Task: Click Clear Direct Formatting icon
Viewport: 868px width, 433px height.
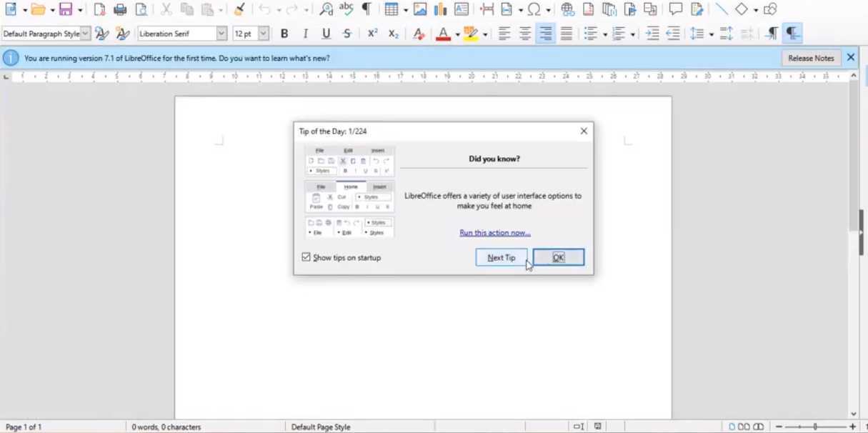Action: point(419,34)
